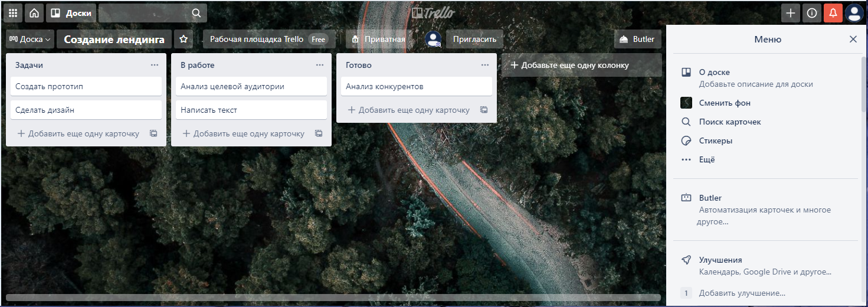Open О доске menu item

(766, 78)
